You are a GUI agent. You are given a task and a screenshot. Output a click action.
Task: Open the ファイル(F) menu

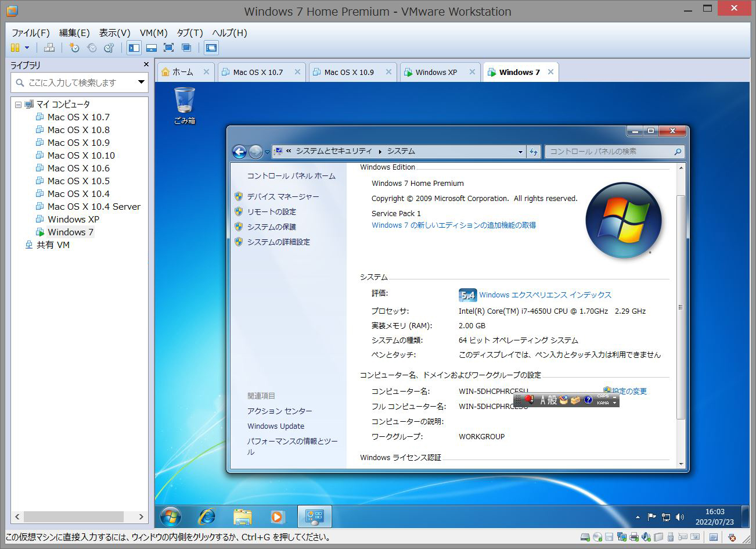point(31,33)
